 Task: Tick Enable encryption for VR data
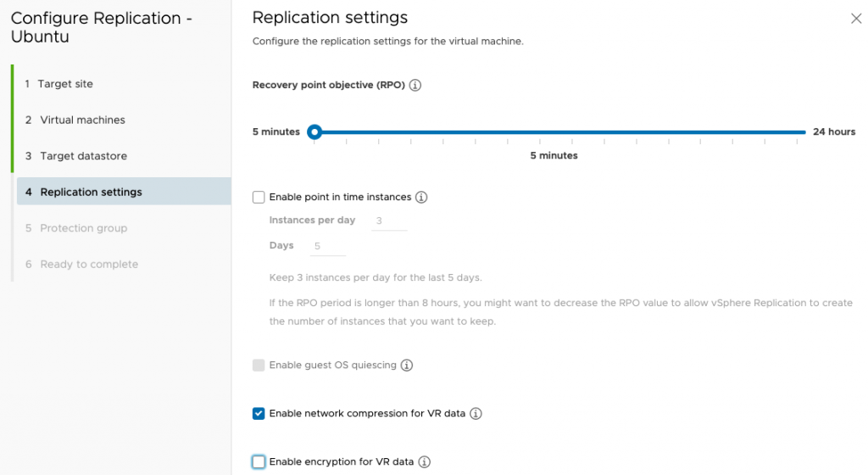click(259, 461)
